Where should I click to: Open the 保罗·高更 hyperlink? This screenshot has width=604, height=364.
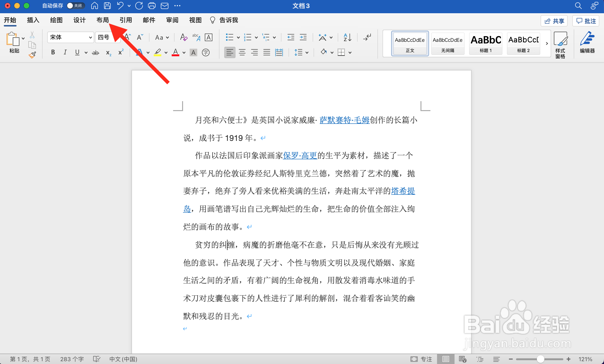click(x=300, y=156)
